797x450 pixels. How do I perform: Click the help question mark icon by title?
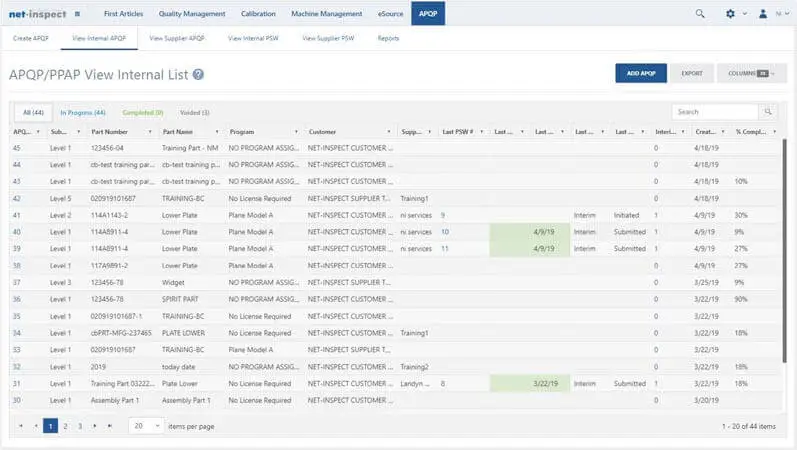point(198,75)
